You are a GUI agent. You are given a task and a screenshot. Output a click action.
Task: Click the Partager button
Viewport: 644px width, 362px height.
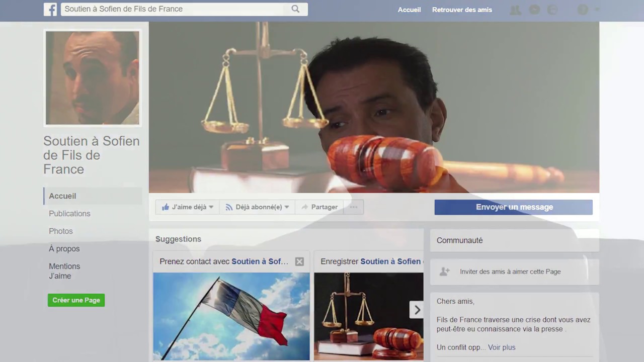(319, 207)
